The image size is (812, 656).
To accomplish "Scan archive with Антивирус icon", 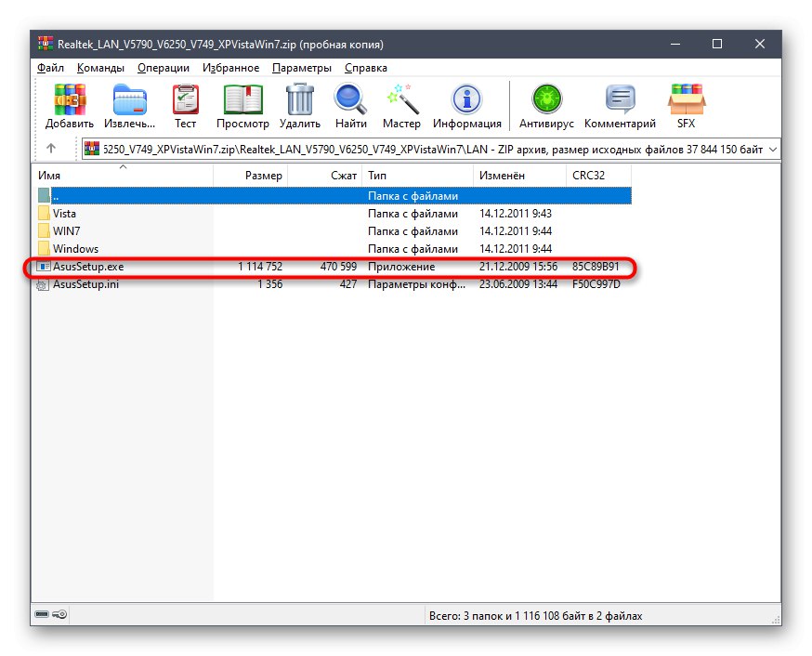I will coord(547,99).
